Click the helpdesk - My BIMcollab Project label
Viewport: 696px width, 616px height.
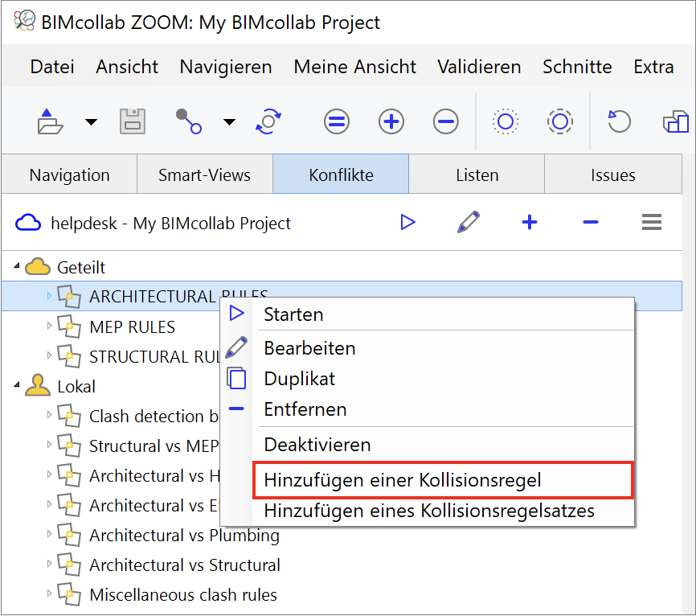click(x=171, y=223)
